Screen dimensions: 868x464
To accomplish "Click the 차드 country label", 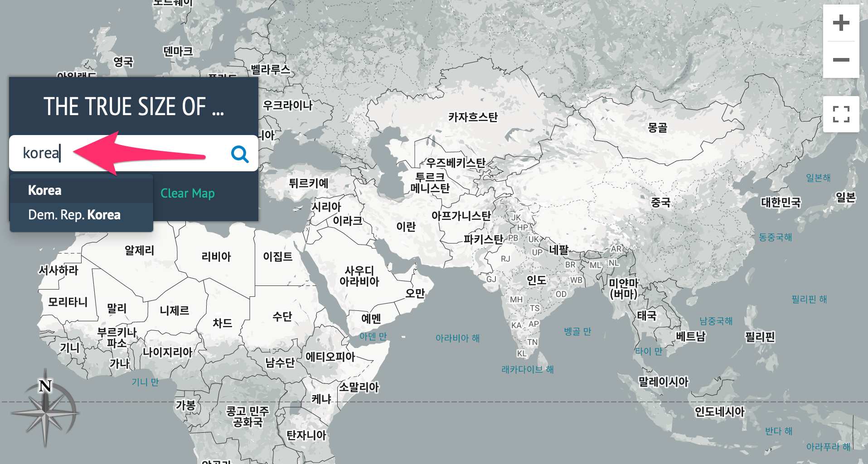I will click(222, 323).
